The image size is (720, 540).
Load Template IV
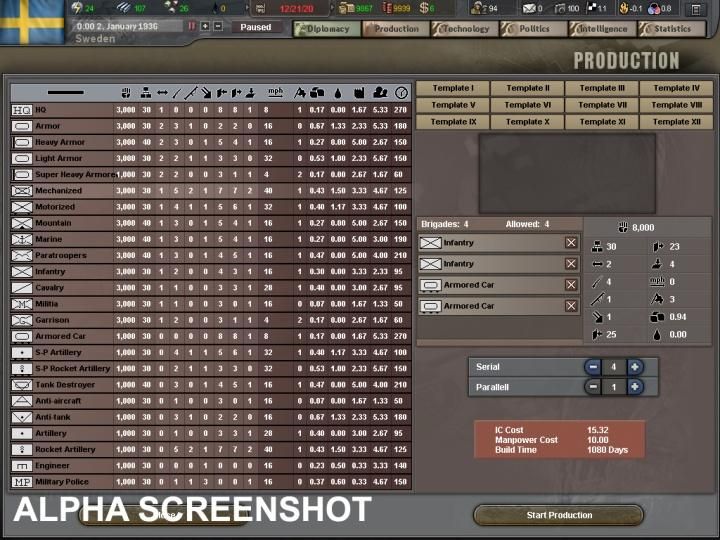pyautogui.click(x=676, y=88)
